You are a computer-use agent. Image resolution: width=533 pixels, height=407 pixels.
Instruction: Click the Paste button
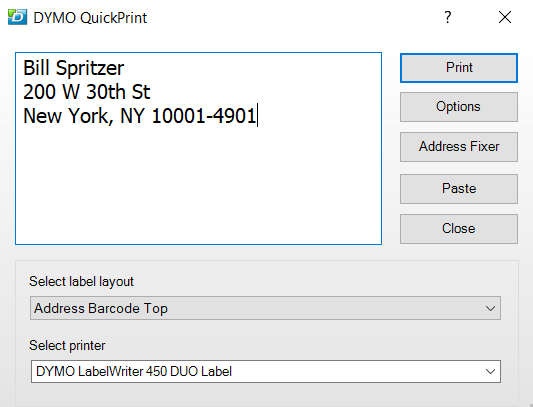coord(459,189)
